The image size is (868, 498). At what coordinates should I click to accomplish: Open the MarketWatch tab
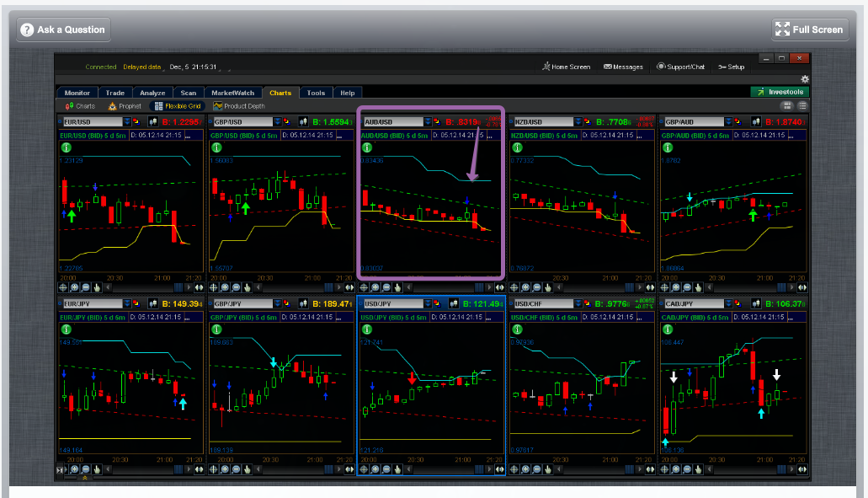232,93
